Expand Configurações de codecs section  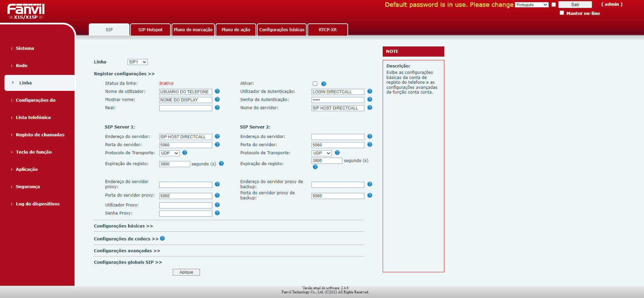pos(126,239)
